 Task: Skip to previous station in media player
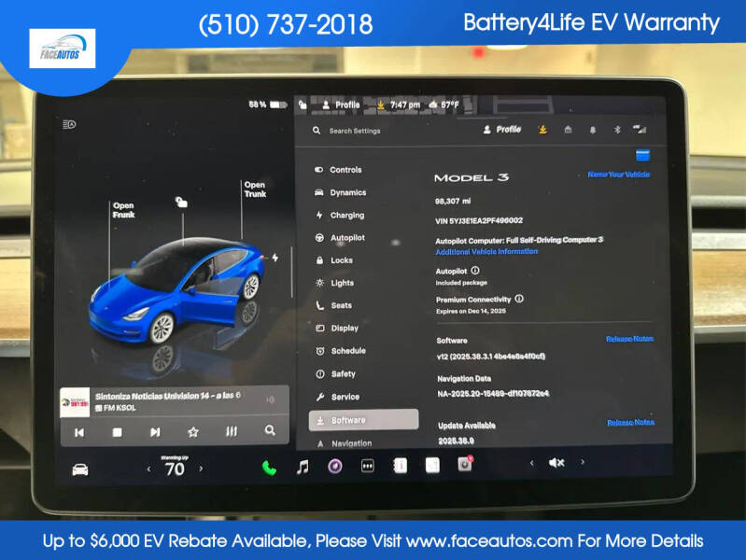pyautogui.click(x=79, y=432)
